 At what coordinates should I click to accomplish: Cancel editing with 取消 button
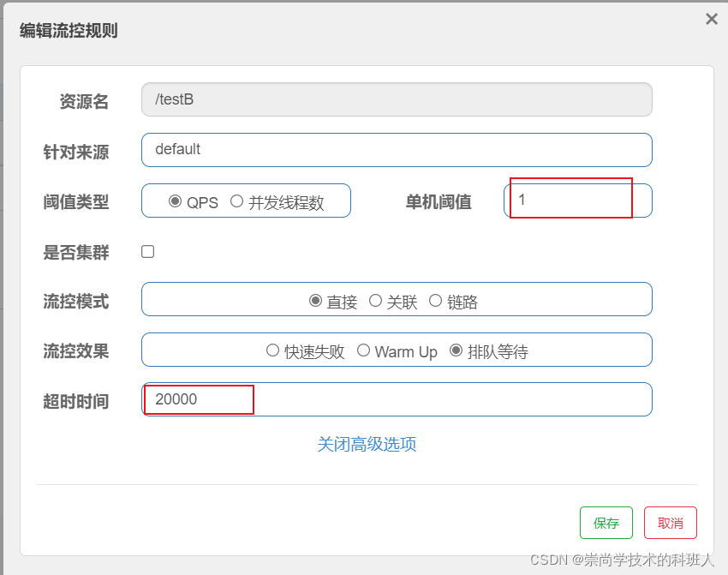click(x=671, y=523)
